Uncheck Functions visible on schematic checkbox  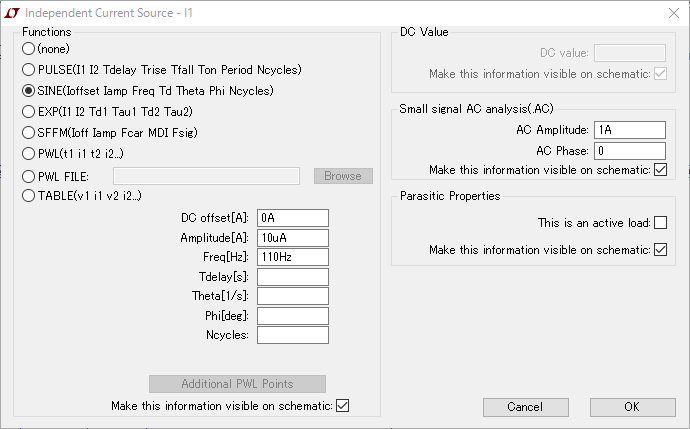point(343,405)
